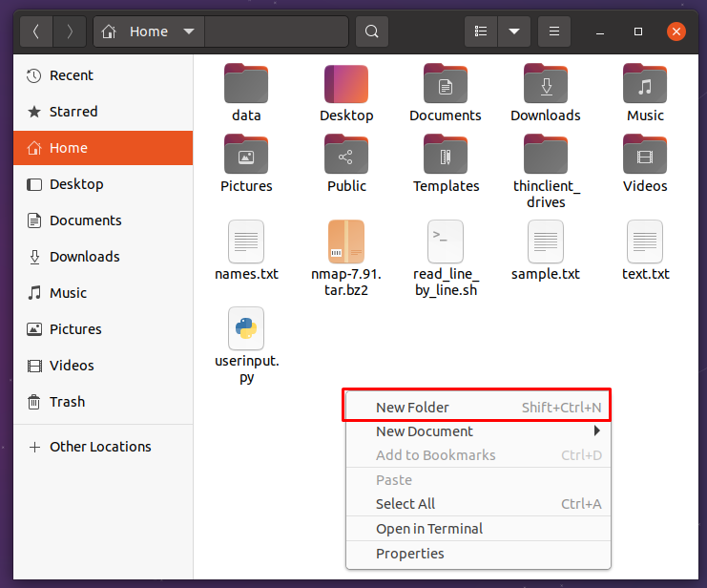Open the Videos folder icon
Image resolution: width=707 pixels, height=588 pixels.
(645, 155)
